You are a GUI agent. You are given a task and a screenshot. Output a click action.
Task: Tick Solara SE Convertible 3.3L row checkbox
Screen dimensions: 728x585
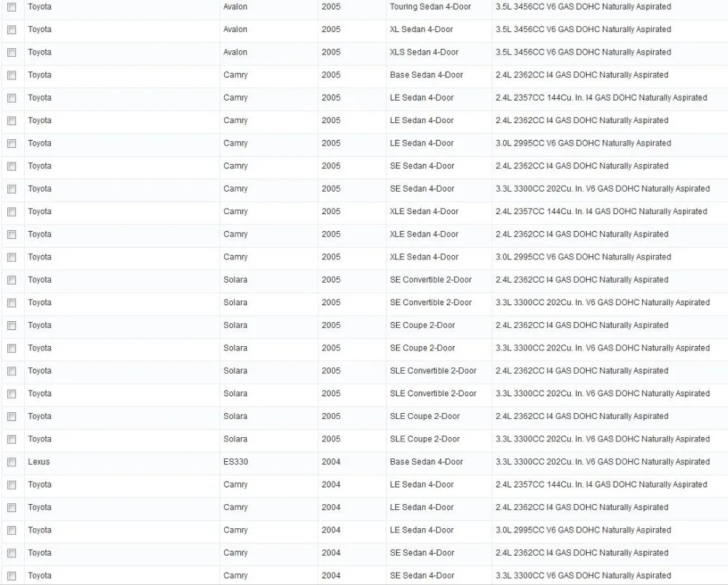(x=12, y=303)
